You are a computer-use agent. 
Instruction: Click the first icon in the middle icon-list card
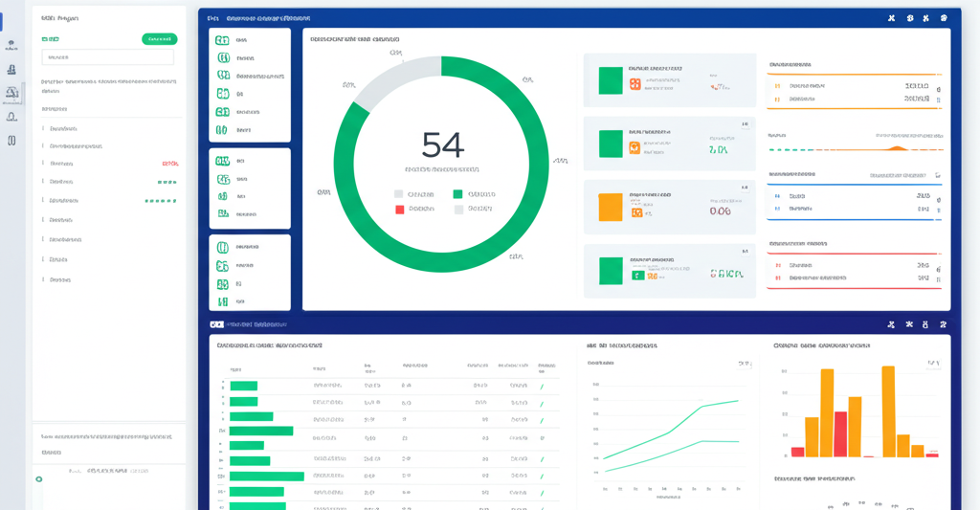click(x=222, y=162)
